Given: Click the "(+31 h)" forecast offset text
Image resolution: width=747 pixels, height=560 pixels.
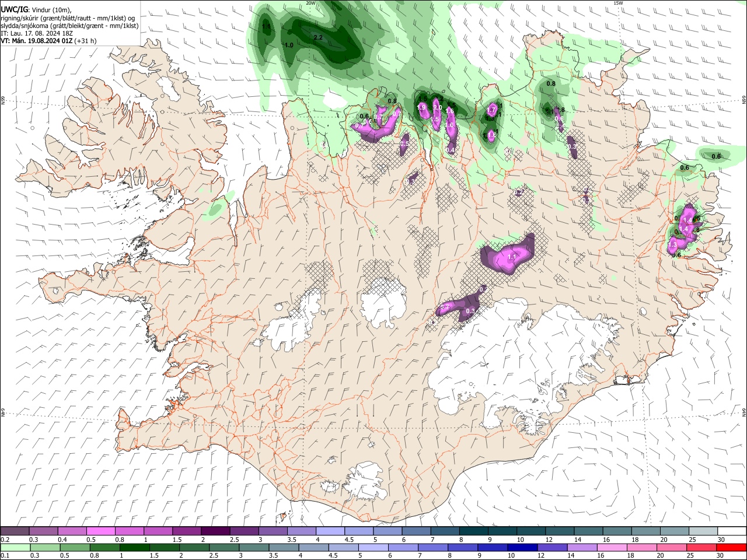Looking at the screenshot, I should (85, 41).
